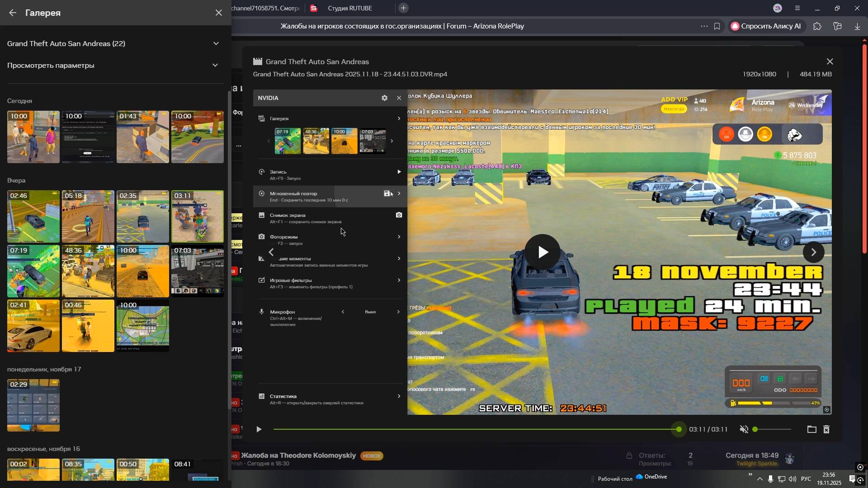Expand the Просмотреть параметры section
868x488 pixels.
(x=215, y=65)
